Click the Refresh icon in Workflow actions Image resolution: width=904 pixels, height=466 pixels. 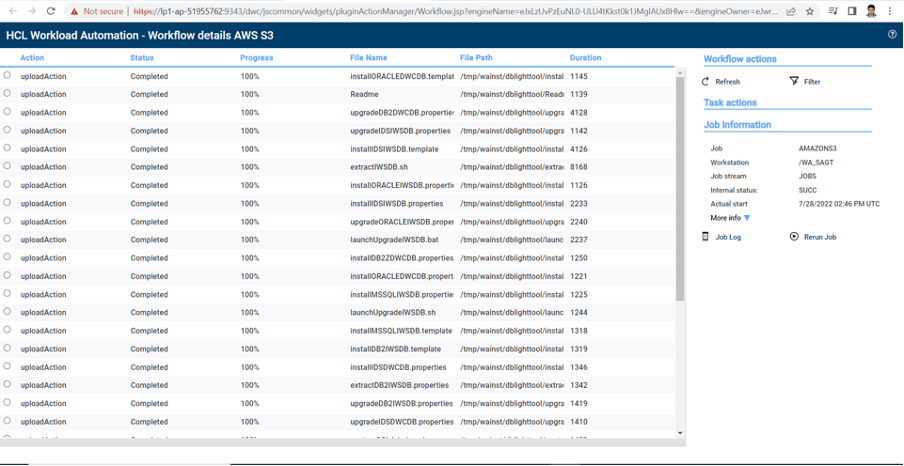pos(705,82)
